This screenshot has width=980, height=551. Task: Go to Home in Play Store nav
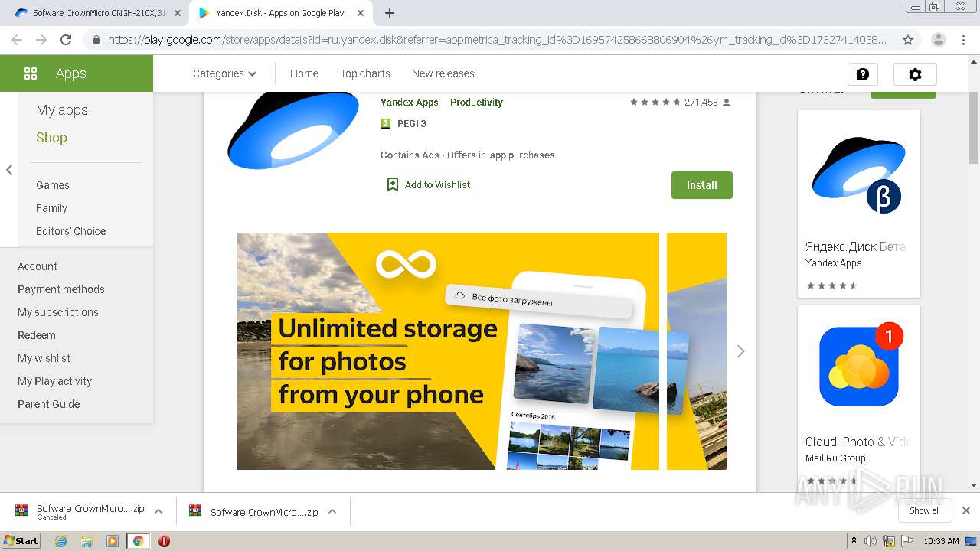point(304,73)
